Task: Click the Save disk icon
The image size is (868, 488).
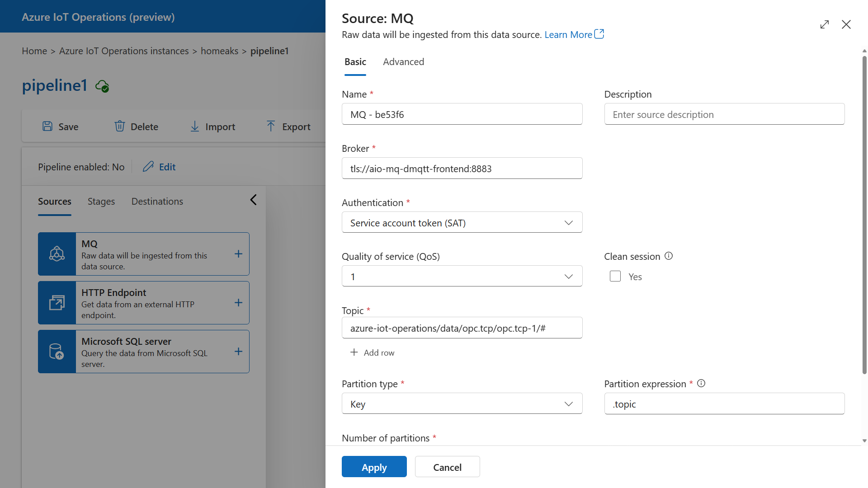Action: coord(47,126)
